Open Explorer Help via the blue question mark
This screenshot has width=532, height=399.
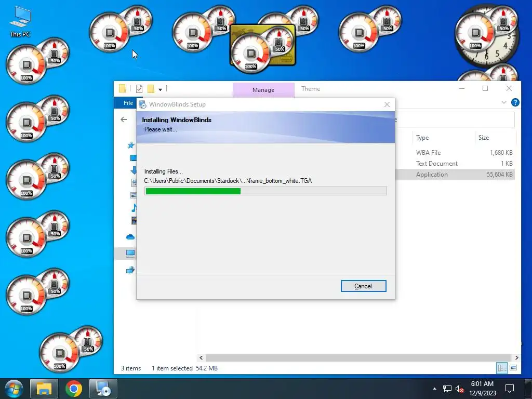pos(515,102)
